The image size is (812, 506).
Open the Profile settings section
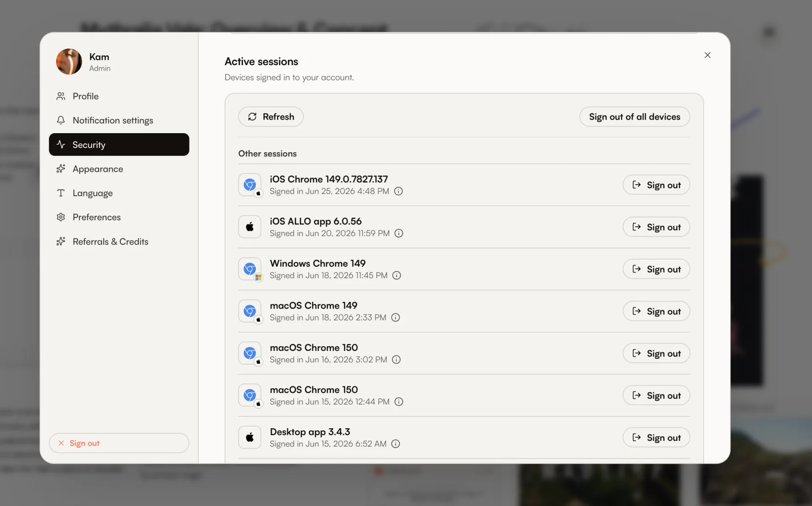119,96
